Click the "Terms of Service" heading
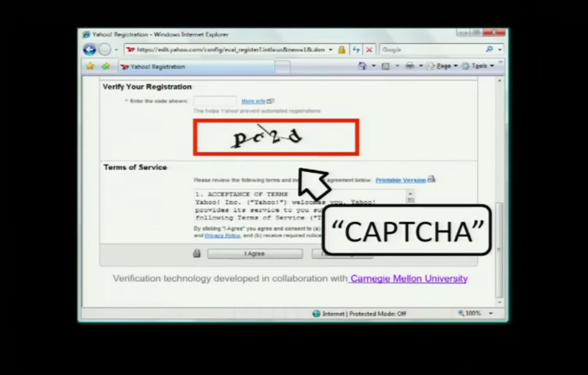This screenshot has height=375, width=588. click(x=135, y=167)
